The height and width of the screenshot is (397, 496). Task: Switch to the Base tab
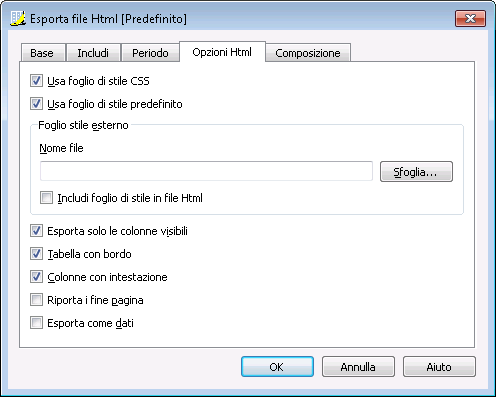pyautogui.click(x=42, y=53)
